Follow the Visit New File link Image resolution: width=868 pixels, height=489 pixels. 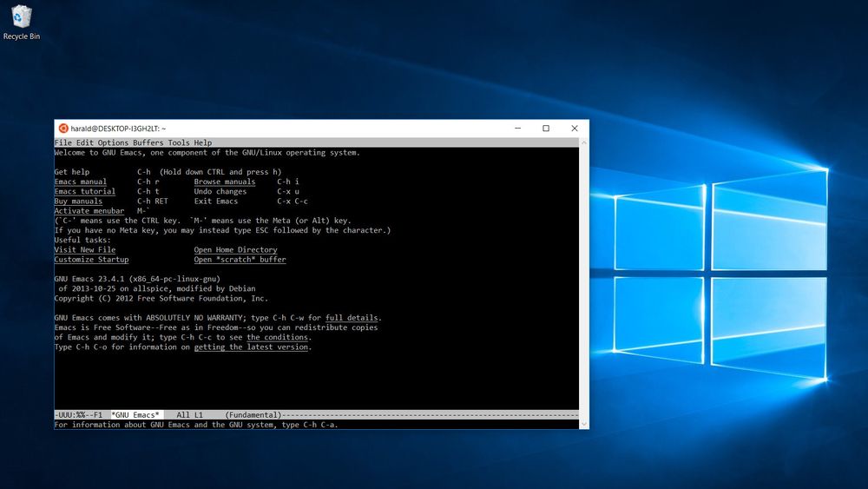coord(85,250)
